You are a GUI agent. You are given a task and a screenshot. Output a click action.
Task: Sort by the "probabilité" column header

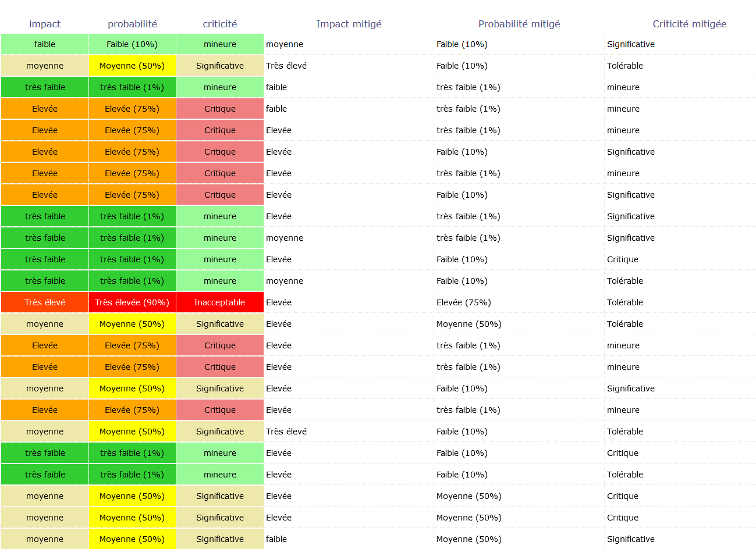(x=132, y=24)
